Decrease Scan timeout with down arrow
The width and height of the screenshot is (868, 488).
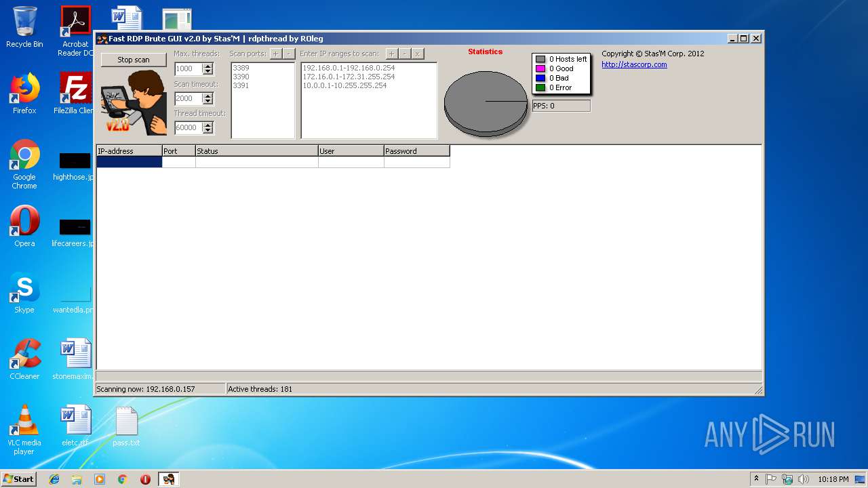pos(208,102)
